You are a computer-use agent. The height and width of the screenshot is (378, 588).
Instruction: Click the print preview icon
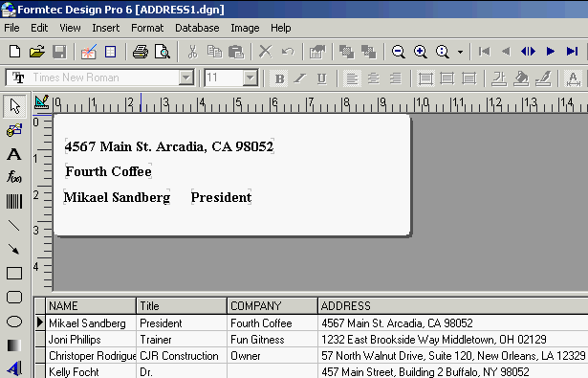coord(163,52)
